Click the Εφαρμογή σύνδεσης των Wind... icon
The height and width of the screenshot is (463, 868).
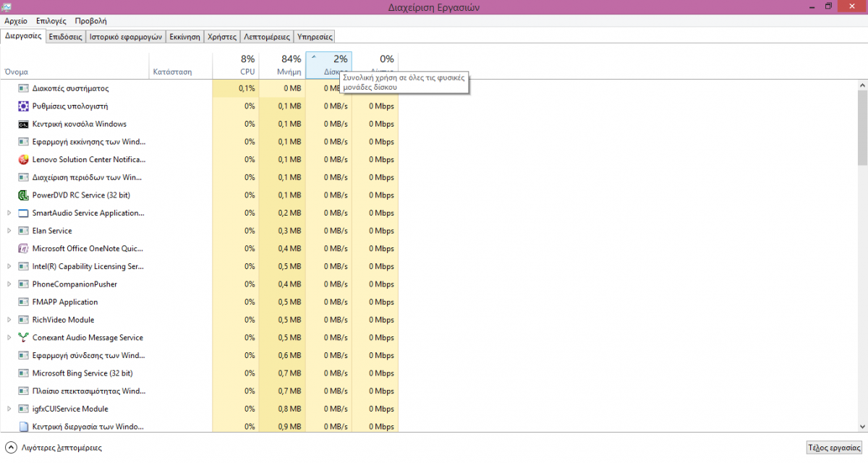pos(23,356)
